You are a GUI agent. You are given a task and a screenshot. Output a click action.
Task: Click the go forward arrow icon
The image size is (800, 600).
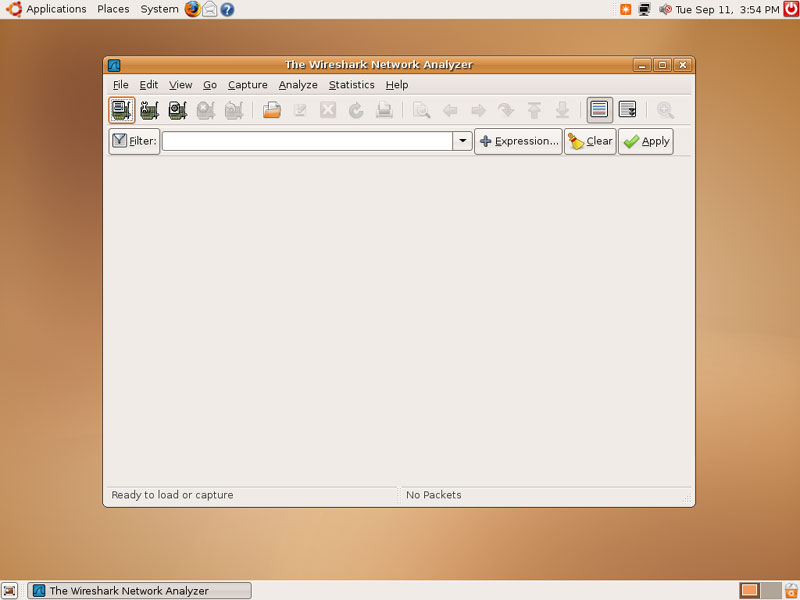(x=478, y=110)
